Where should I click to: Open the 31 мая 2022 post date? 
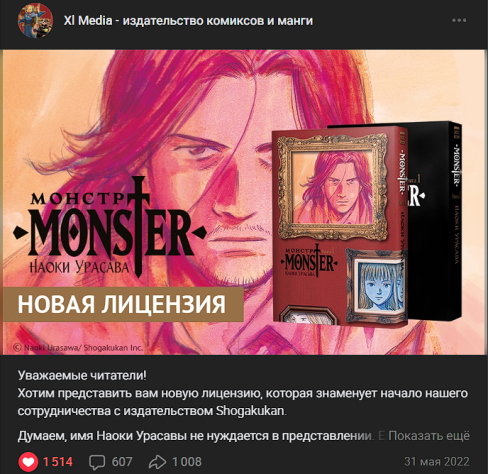(x=437, y=462)
